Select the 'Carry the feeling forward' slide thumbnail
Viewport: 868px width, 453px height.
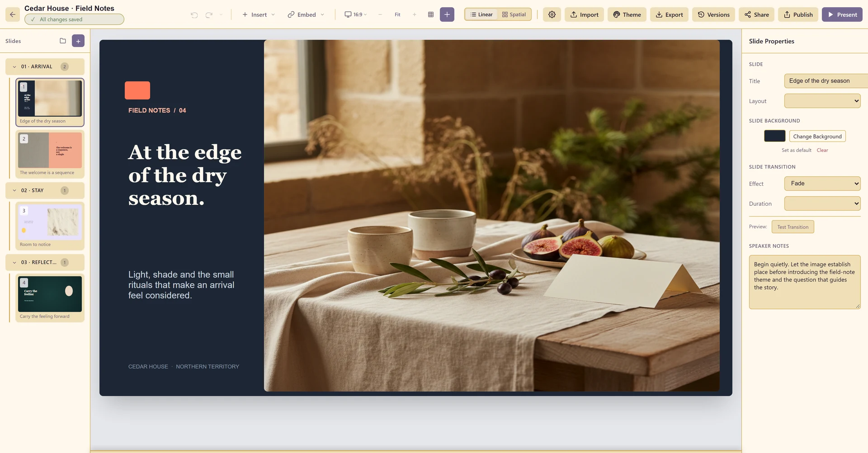[50, 297]
